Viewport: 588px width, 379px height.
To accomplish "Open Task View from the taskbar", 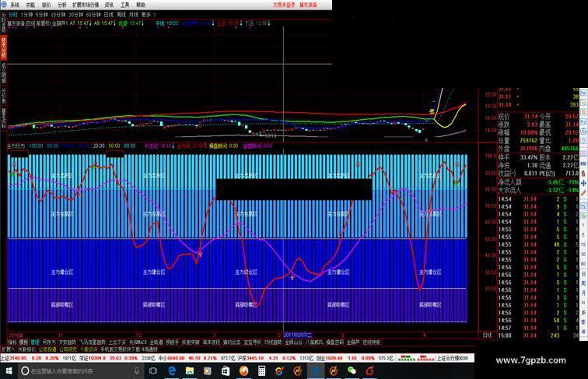I will [153, 371].
